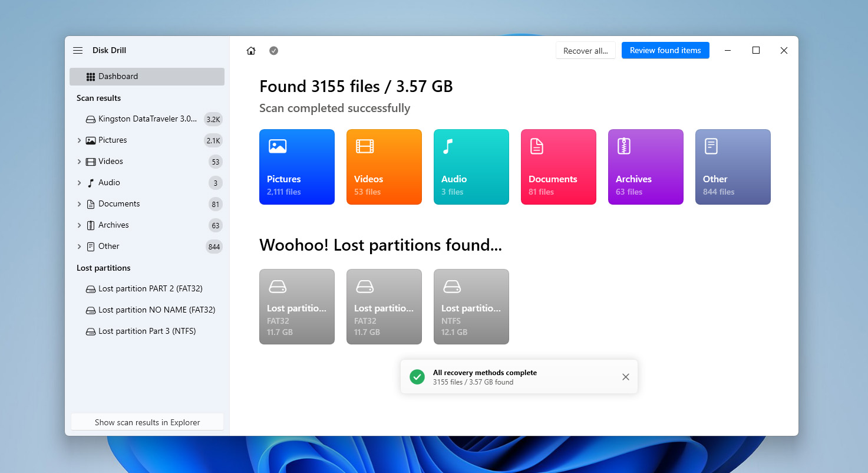Open the 12.1 GB NTFS lost partition tile

tap(471, 307)
